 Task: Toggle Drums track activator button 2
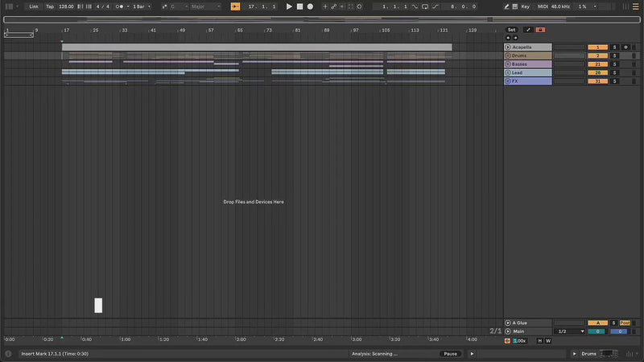click(598, 56)
